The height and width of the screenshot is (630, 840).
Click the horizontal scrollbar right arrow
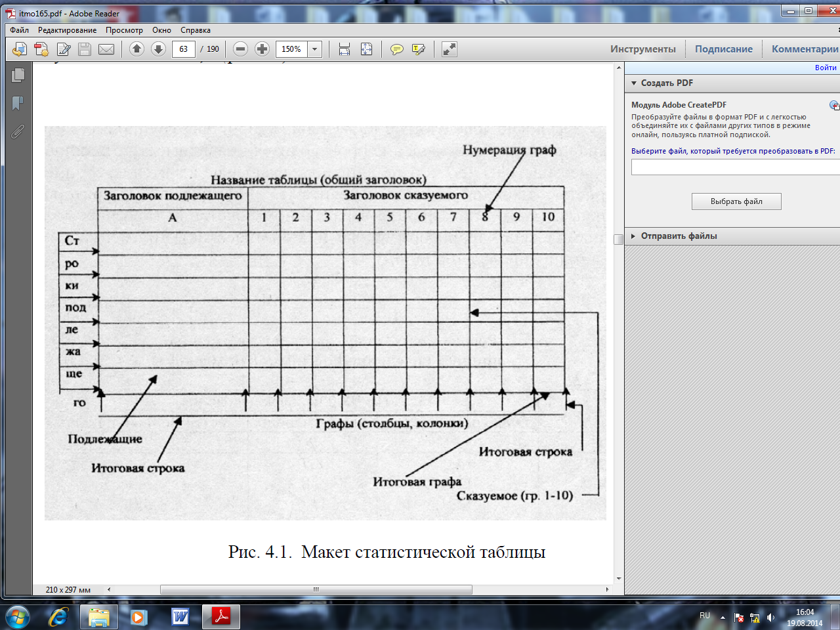(x=607, y=589)
